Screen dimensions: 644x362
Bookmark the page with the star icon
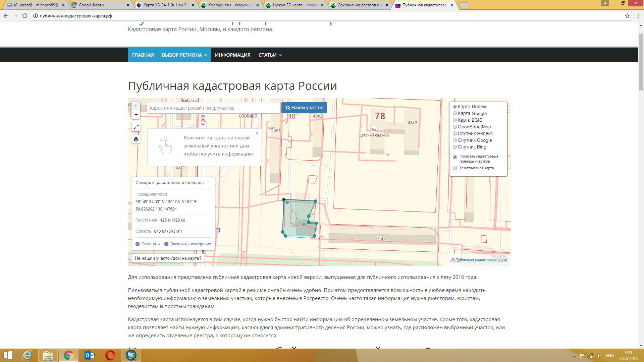coord(628,15)
